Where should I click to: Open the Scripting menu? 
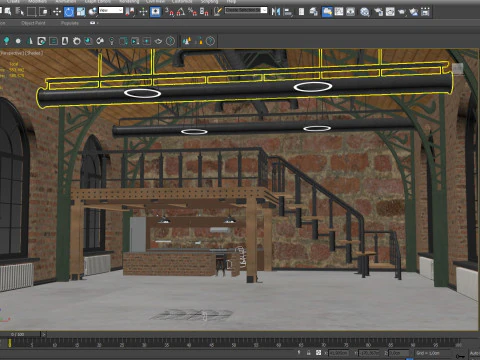209,2
